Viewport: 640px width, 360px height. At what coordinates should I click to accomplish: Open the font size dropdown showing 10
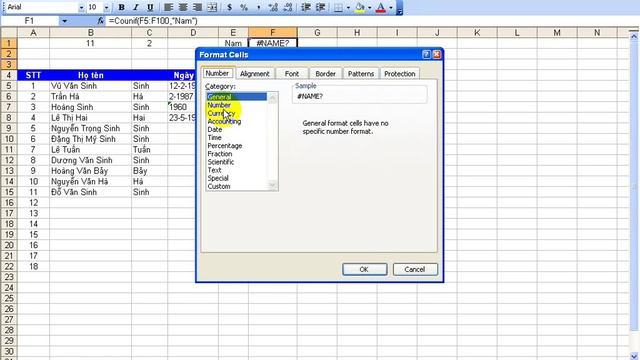click(106, 7)
